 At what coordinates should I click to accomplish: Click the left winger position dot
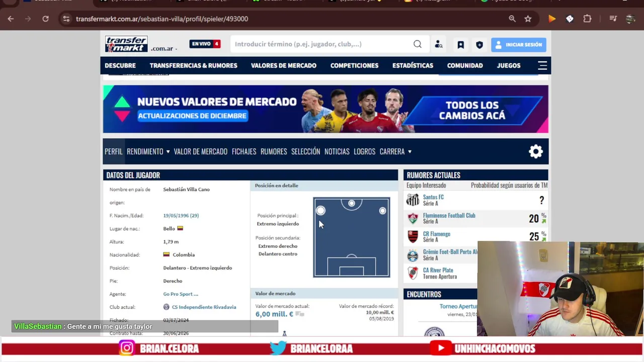pyautogui.click(x=321, y=211)
